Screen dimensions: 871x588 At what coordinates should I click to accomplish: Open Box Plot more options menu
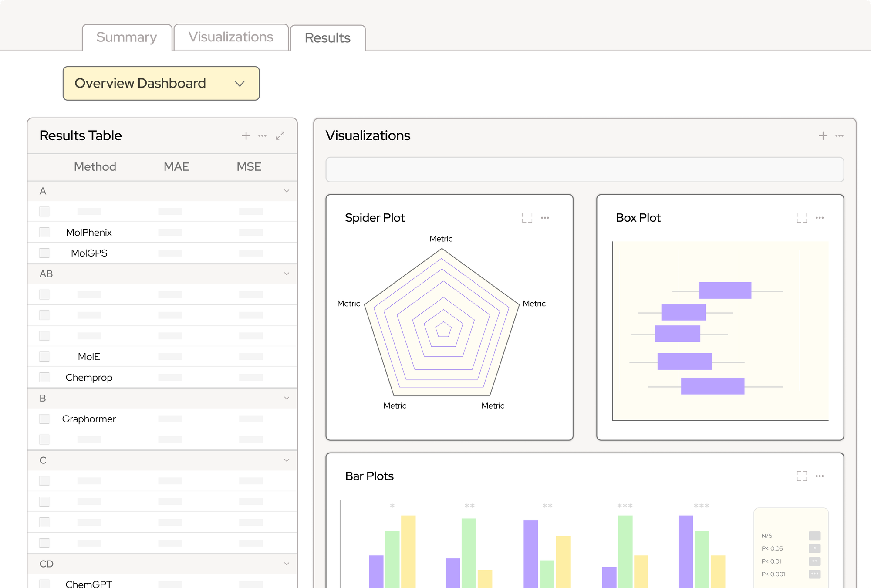point(820,218)
